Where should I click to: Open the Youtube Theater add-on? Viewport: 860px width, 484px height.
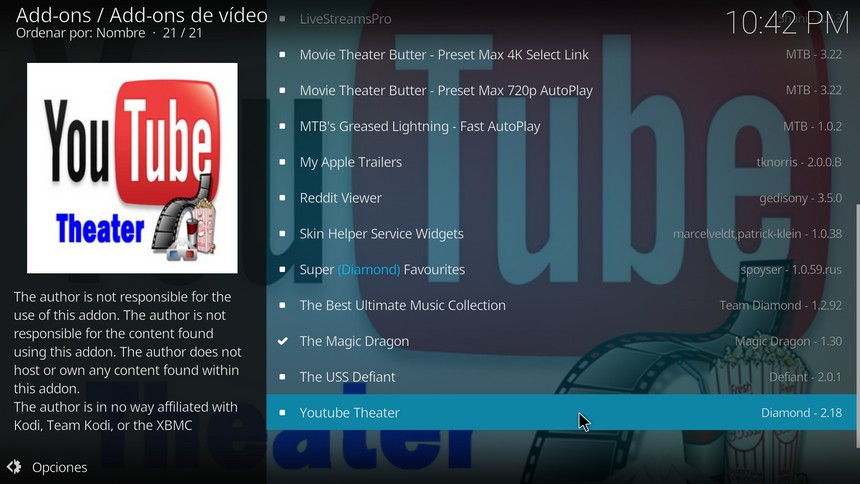click(x=561, y=412)
